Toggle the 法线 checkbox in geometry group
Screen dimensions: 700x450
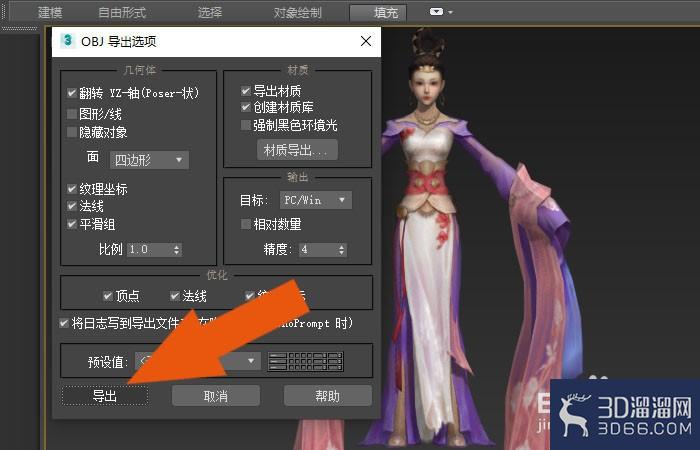click(x=71, y=206)
